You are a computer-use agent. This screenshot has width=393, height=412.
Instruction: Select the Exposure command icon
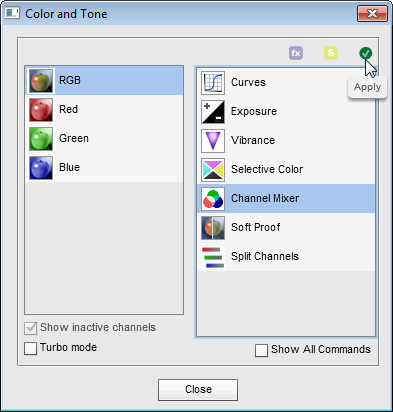tap(213, 112)
